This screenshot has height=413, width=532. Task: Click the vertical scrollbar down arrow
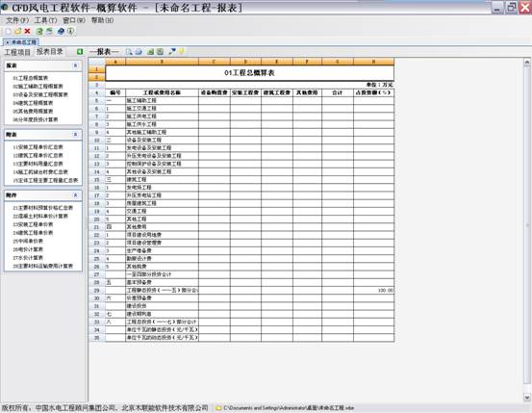[526, 397]
